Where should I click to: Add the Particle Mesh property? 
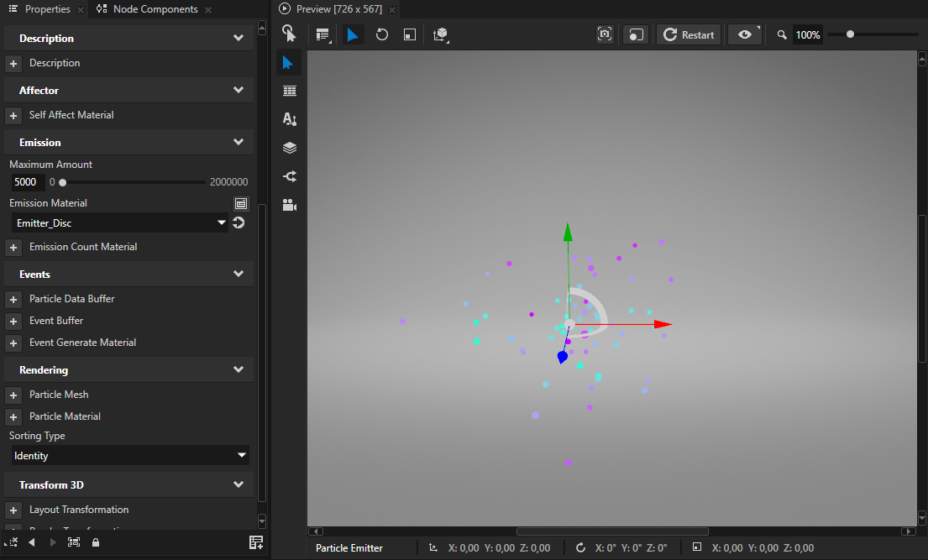point(13,395)
